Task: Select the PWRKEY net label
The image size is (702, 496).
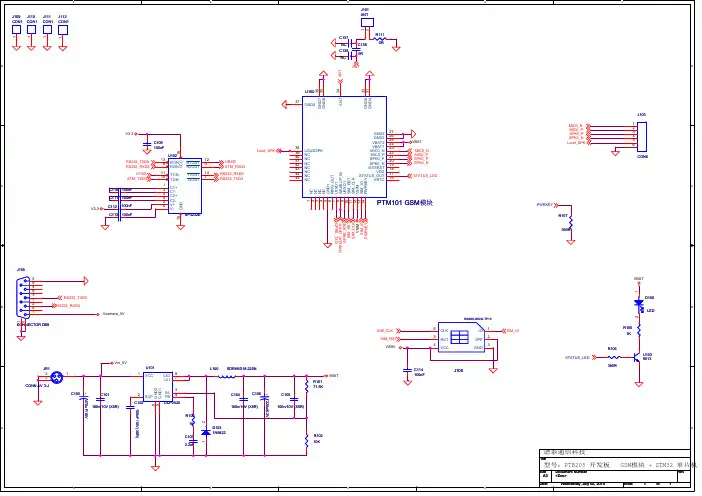Action: click(544, 204)
